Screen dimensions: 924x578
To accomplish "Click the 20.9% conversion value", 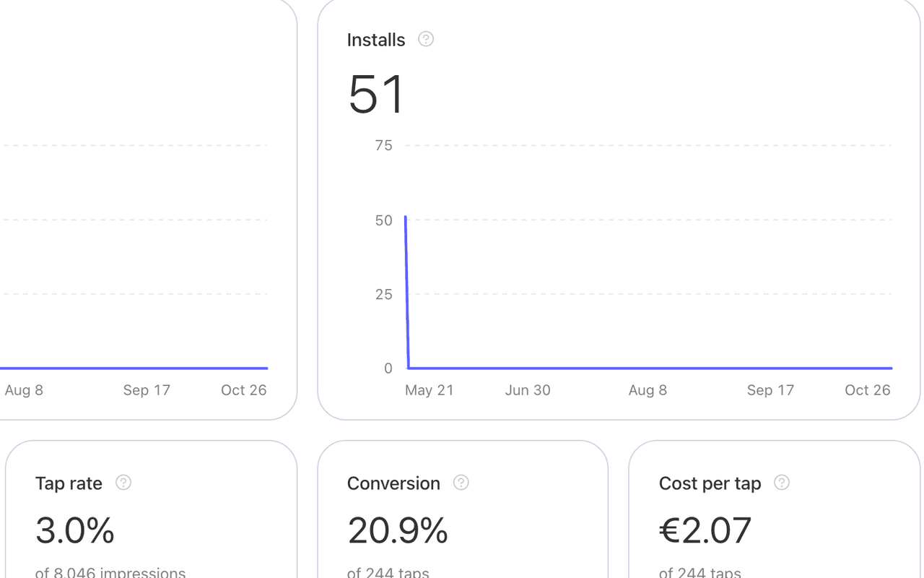I will pyautogui.click(x=398, y=530).
